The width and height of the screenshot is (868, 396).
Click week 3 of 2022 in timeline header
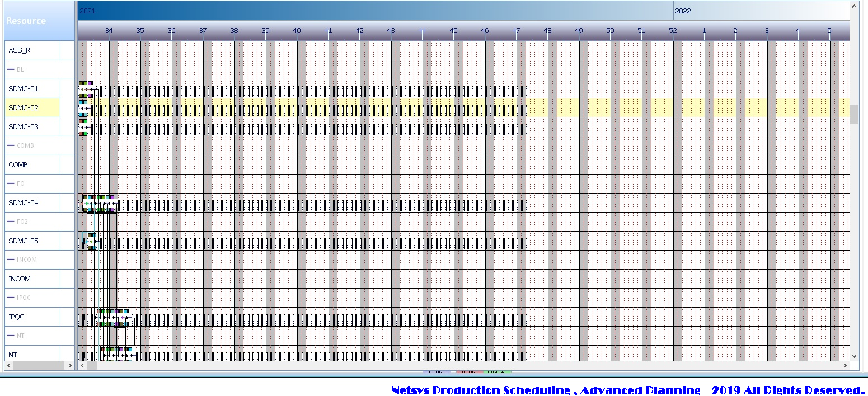(x=767, y=31)
